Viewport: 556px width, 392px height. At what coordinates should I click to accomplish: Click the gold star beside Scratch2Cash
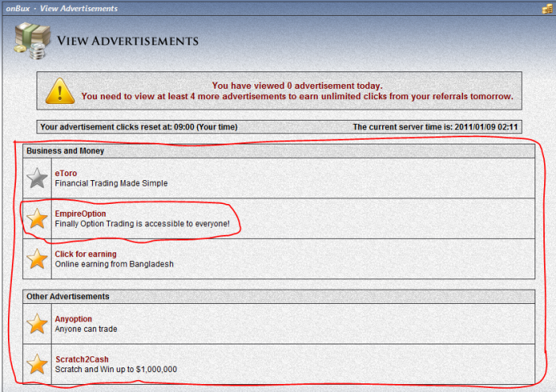[37, 364]
